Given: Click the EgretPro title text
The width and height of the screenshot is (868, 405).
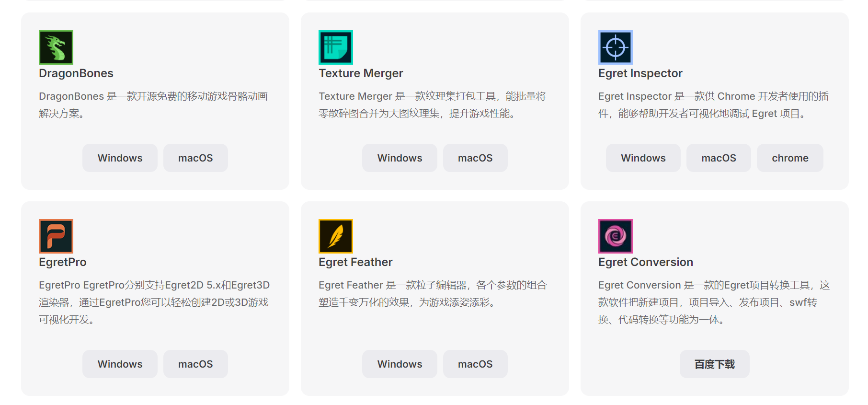Looking at the screenshot, I should 63,262.
